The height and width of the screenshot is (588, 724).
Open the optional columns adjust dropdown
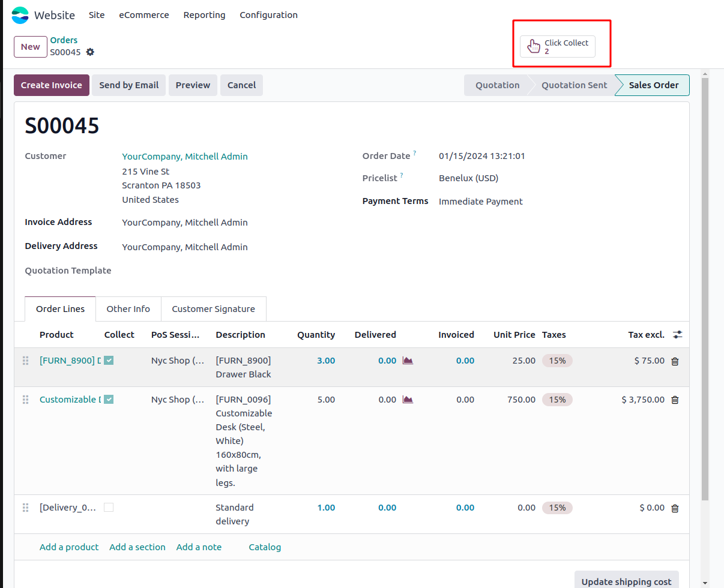[x=677, y=335]
